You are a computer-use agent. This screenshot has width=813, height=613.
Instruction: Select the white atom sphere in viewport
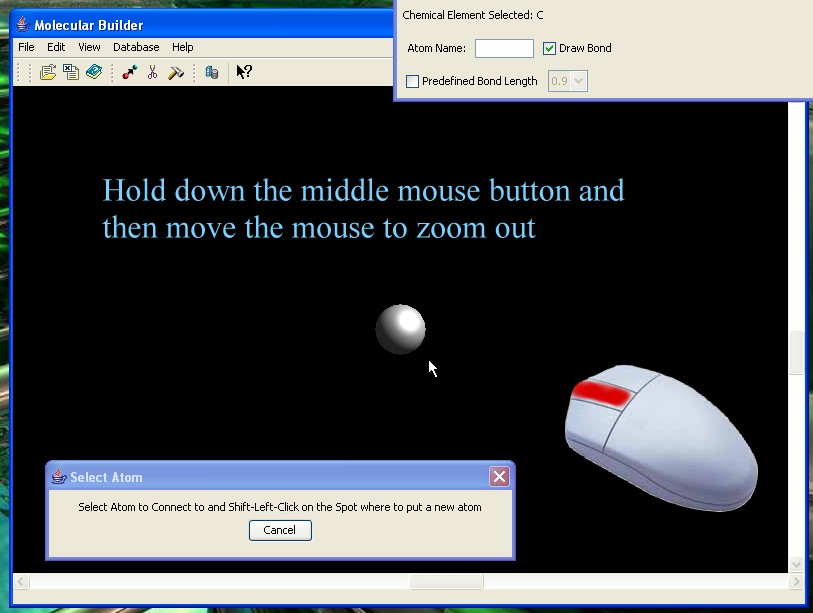click(400, 329)
